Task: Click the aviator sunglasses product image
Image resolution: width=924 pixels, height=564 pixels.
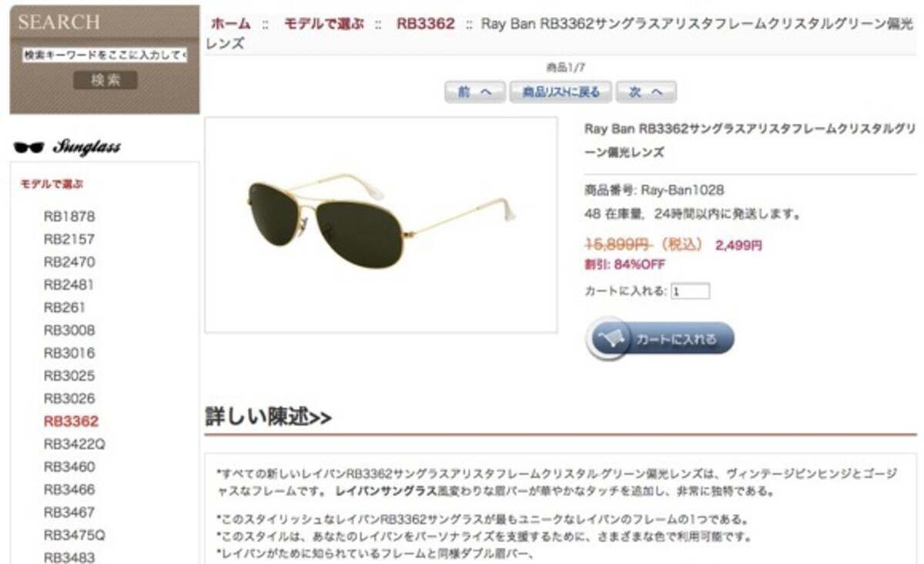Action: click(381, 225)
